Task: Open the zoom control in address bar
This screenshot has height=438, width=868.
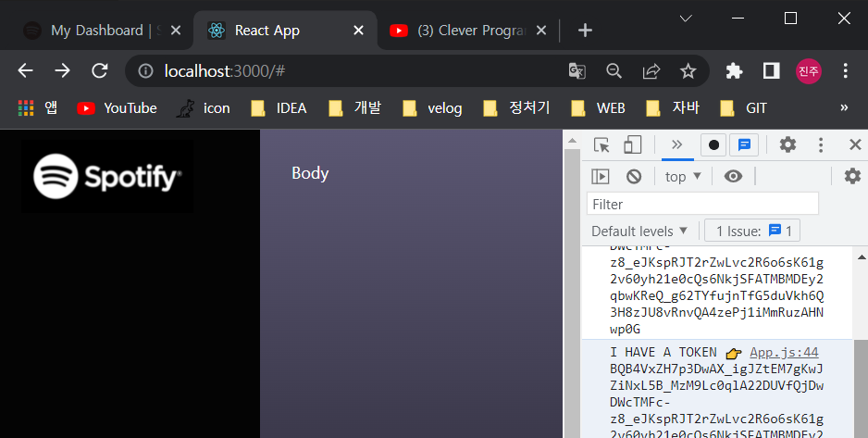Action: point(614,71)
